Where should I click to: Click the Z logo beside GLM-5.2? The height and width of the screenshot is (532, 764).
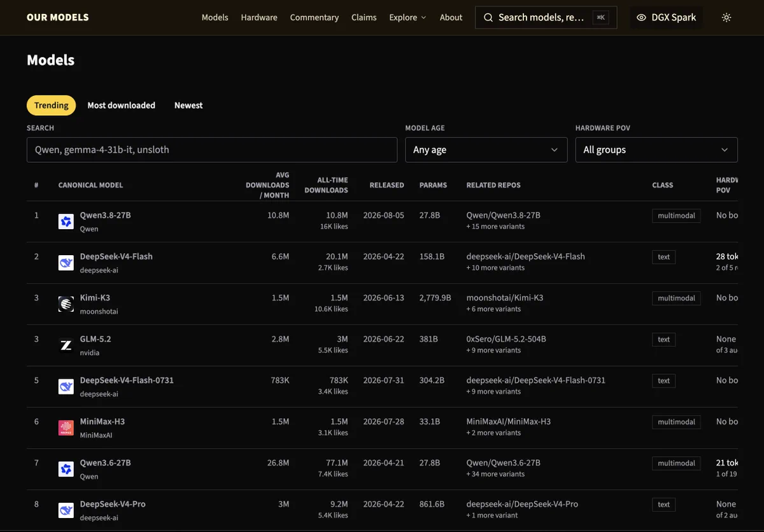point(66,346)
